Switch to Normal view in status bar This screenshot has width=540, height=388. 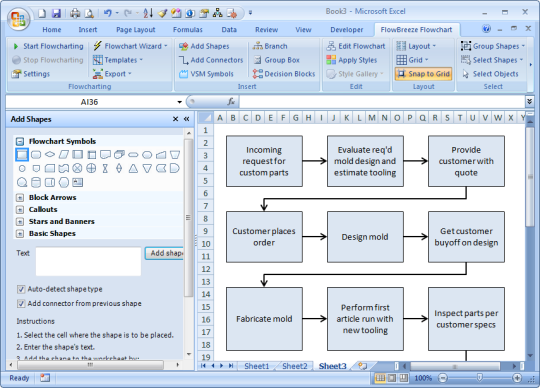[x=380, y=378]
